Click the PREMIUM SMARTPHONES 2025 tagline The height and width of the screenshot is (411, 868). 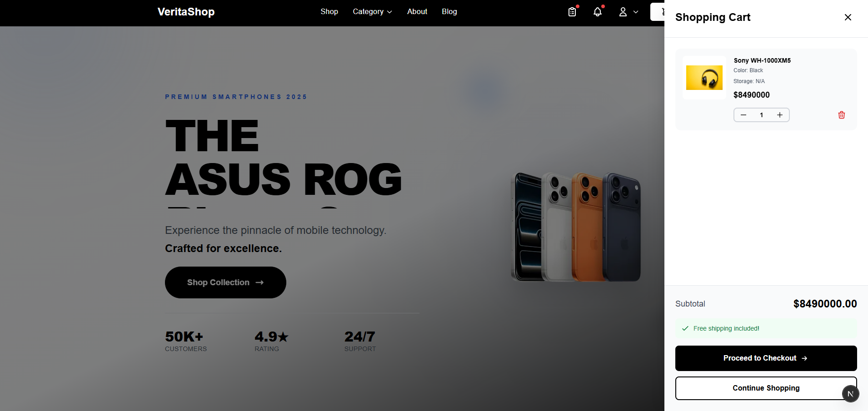point(236,97)
